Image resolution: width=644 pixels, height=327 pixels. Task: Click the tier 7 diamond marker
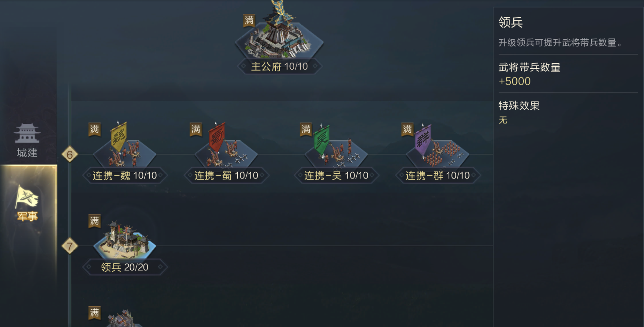pos(70,246)
